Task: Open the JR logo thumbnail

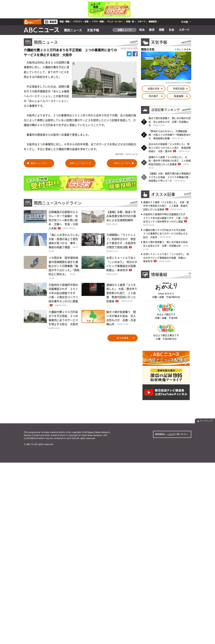Action: click(35, 262)
